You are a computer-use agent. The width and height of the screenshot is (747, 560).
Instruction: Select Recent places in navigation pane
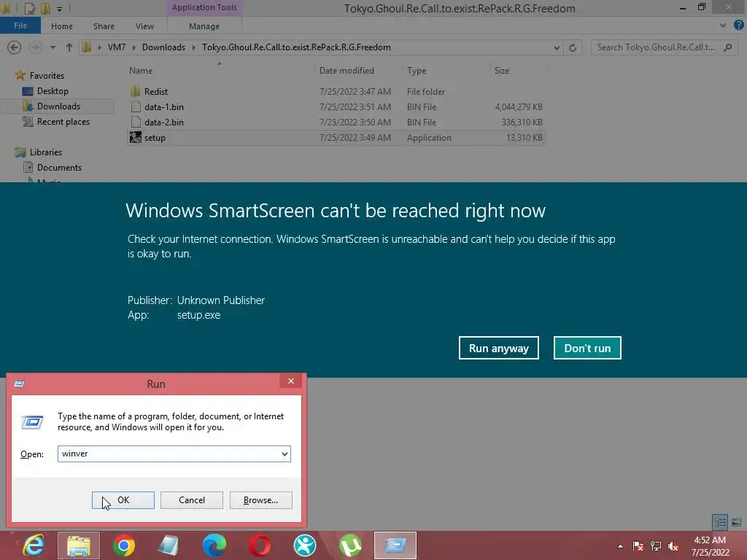click(x=63, y=122)
